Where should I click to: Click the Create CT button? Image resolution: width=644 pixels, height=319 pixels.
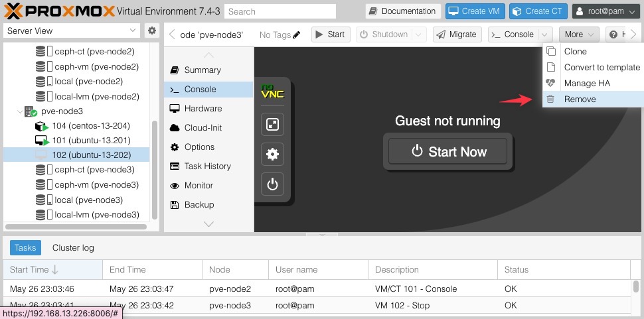point(538,11)
